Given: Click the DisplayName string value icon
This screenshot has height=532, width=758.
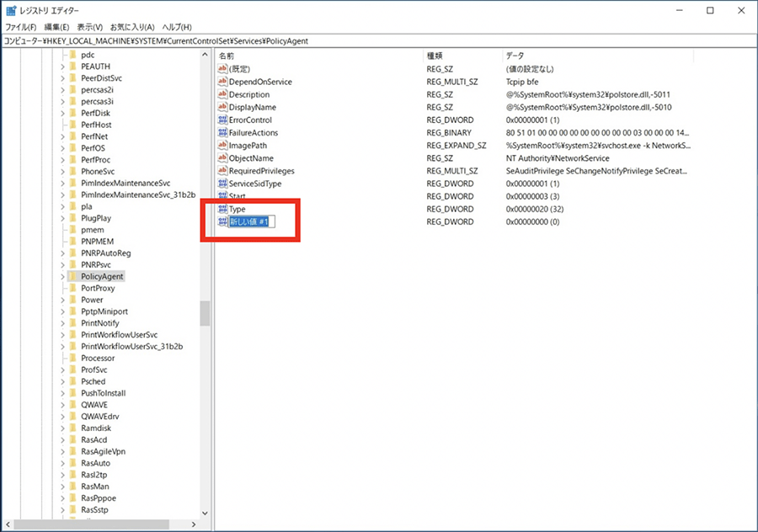Looking at the screenshot, I should [x=222, y=107].
